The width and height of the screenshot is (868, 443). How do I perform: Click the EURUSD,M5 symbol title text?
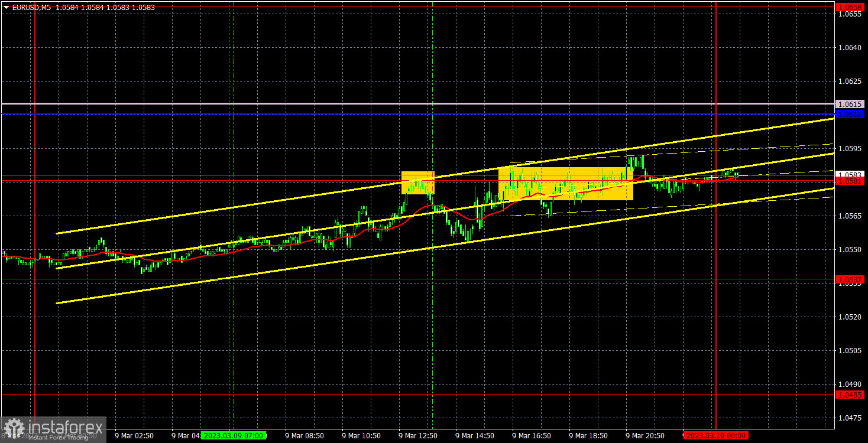31,8
